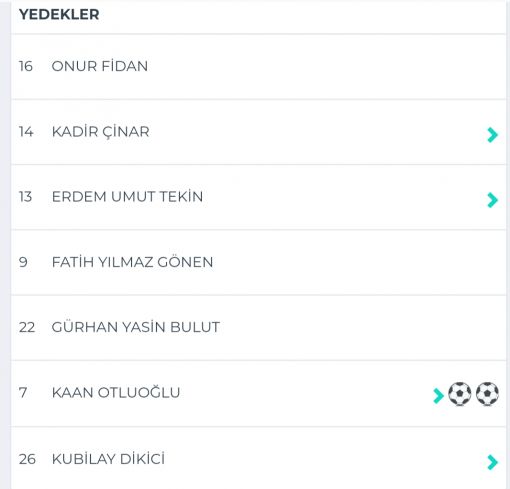This screenshot has height=489, width=510.
Task: Select Kubilay Dikici name
Action: (x=108, y=459)
